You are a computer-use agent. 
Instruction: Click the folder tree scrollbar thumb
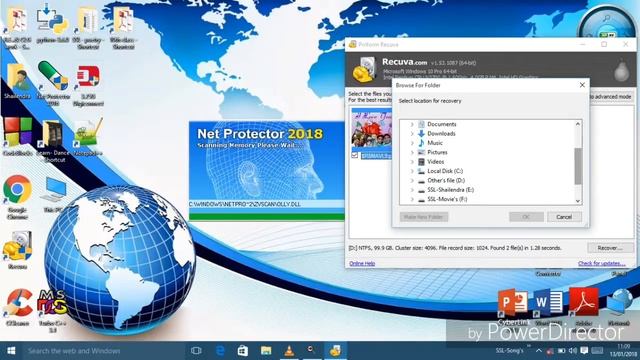(578, 166)
